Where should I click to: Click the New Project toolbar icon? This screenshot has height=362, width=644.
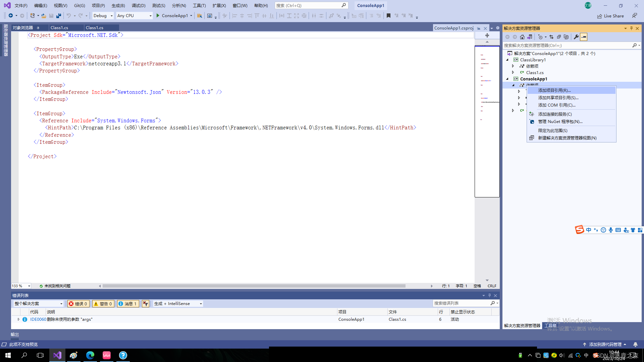click(32, 16)
